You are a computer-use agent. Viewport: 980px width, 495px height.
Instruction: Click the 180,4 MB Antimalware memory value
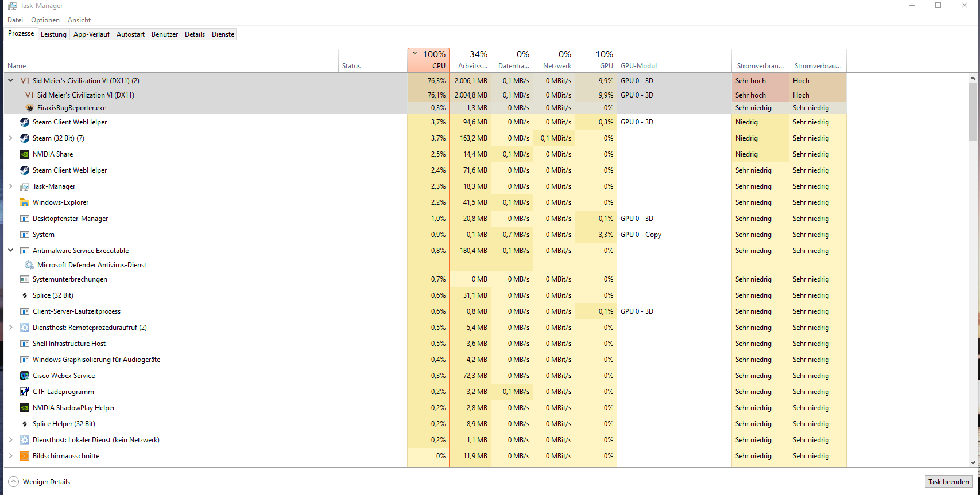473,251
